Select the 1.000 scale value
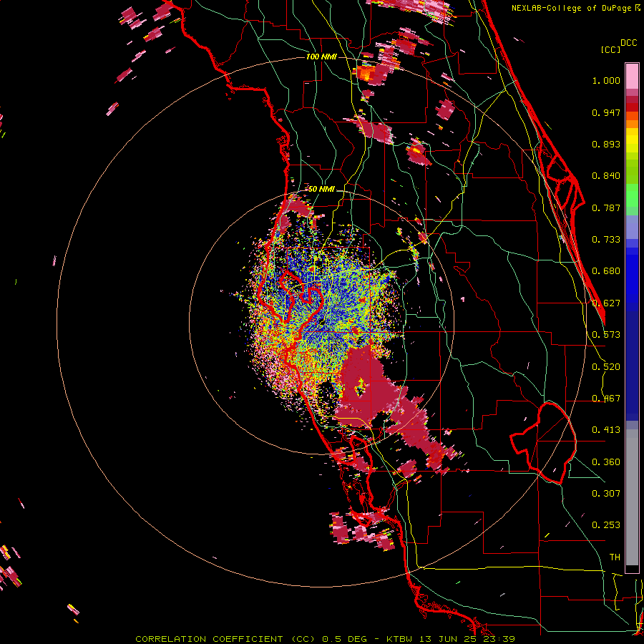Screen dimensions: 644x644 (606, 80)
